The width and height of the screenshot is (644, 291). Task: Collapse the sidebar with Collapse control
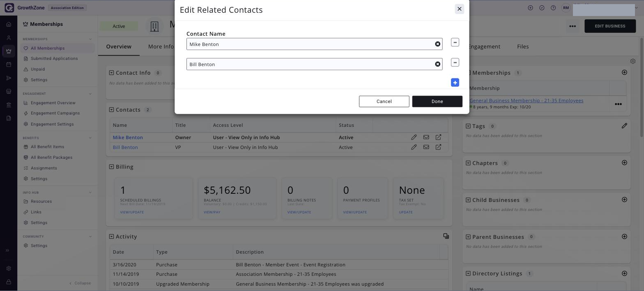coord(80,283)
